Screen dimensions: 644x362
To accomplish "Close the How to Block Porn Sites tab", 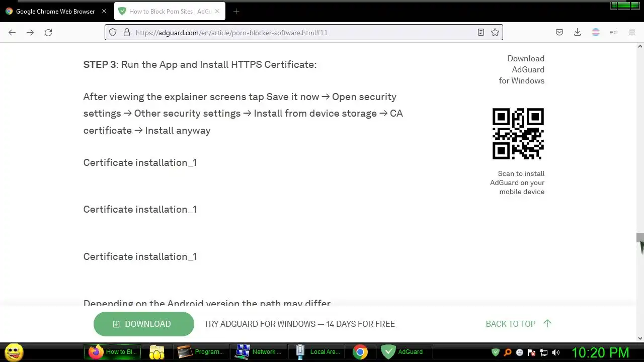I will (217, 11).
